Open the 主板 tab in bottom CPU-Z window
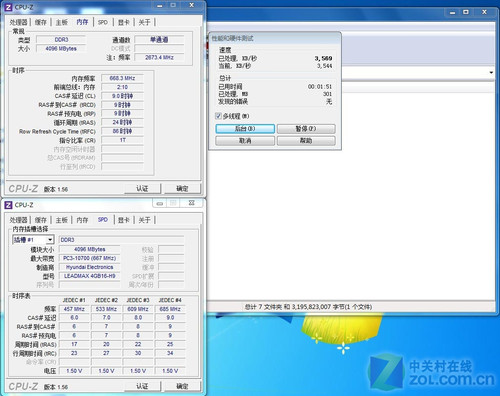The width and height of the screenshot is (500, 396). point(62,220)
